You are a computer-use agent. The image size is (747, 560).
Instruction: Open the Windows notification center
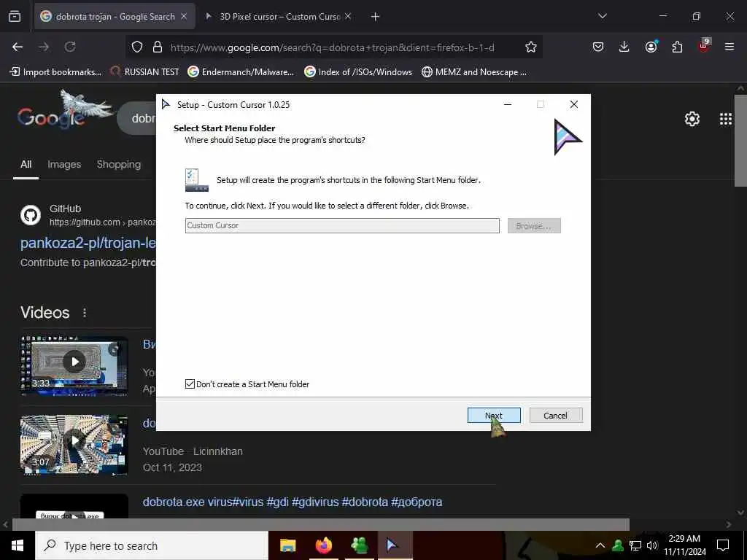click(723, 545)
